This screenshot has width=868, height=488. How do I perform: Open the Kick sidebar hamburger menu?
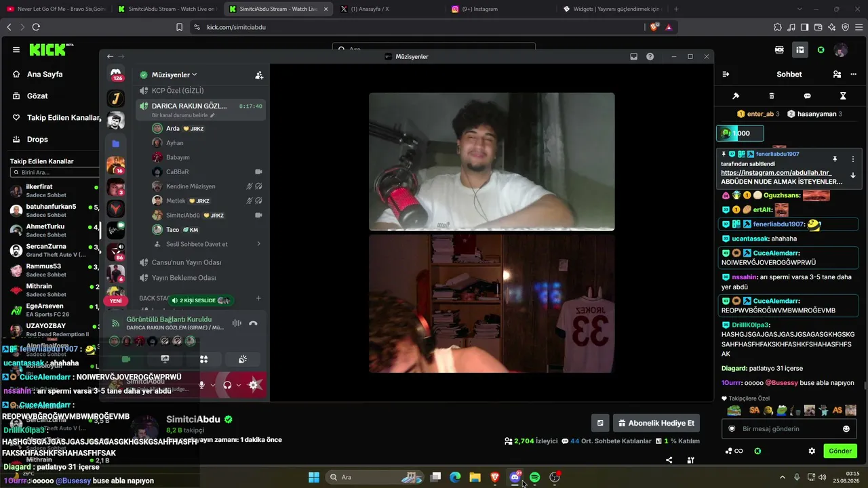click(x=16, y=49)
